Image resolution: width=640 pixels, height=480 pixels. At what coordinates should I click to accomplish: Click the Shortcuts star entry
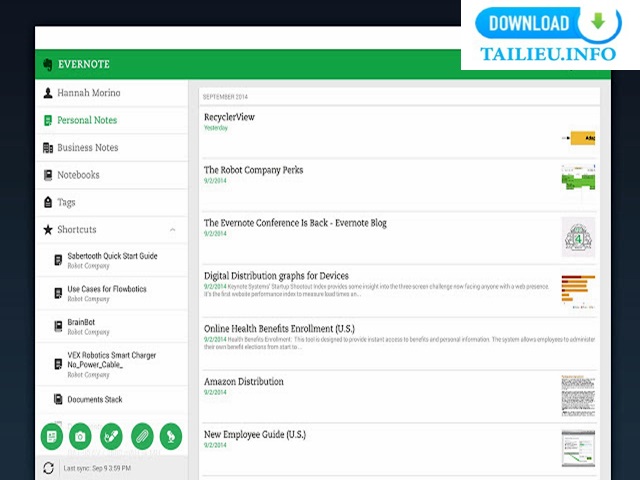(x=112, y=230)
